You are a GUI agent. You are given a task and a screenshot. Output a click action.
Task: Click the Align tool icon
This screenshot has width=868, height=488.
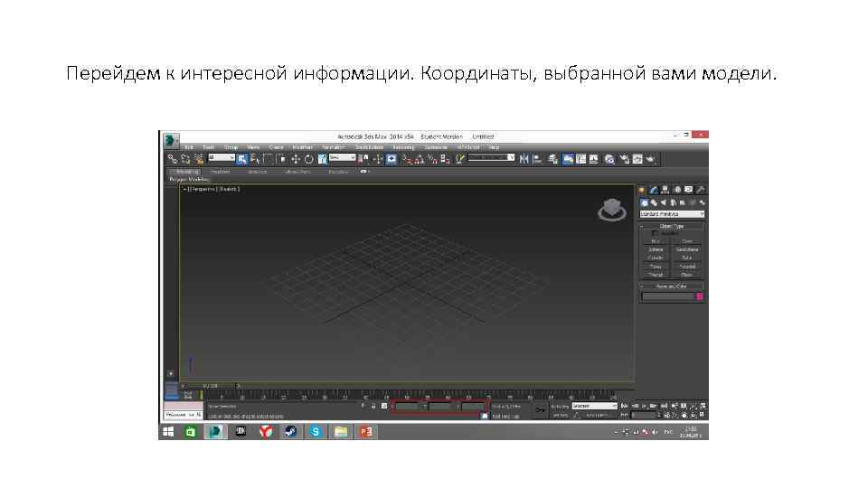point(537,159)
